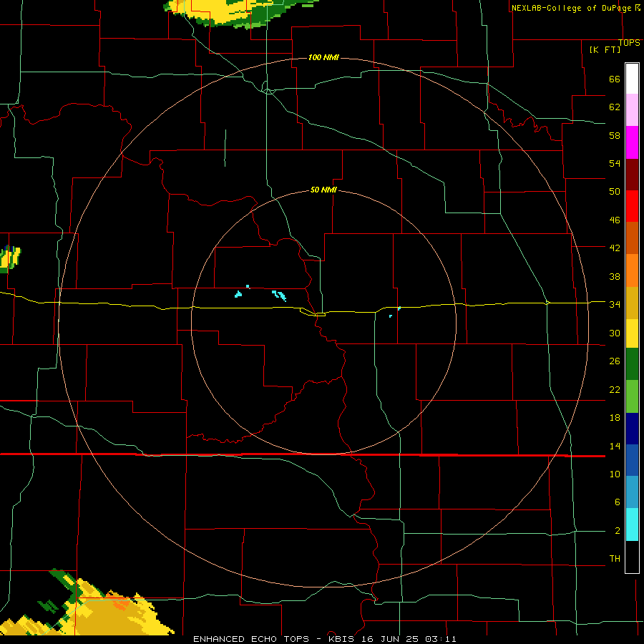644x644 pixels.
Task: Click the "10" scale label
Action: tap(615, 474)
